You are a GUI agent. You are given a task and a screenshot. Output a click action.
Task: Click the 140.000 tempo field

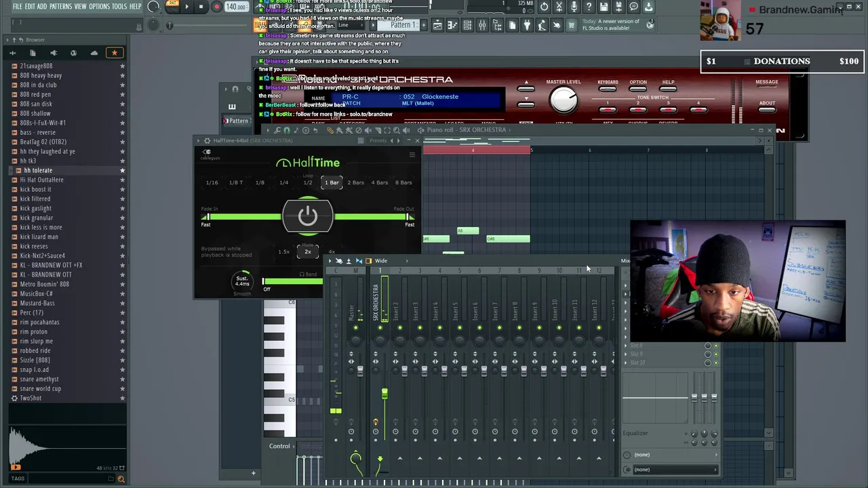[x=235, y=7]
